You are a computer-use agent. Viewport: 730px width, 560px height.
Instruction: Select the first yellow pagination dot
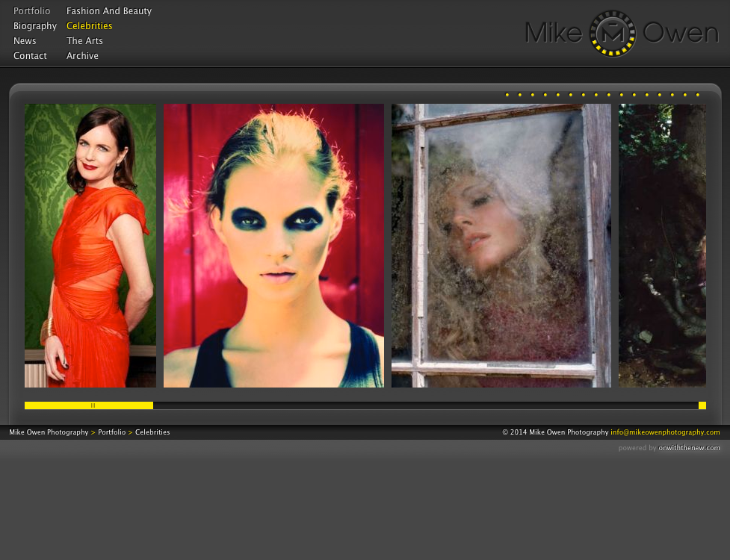(507, 95)
